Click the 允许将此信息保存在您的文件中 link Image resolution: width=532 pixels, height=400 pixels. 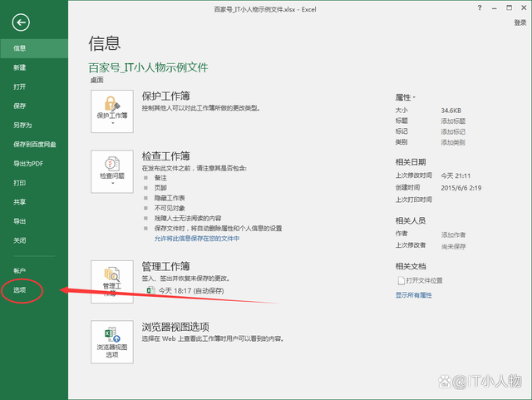197,239
